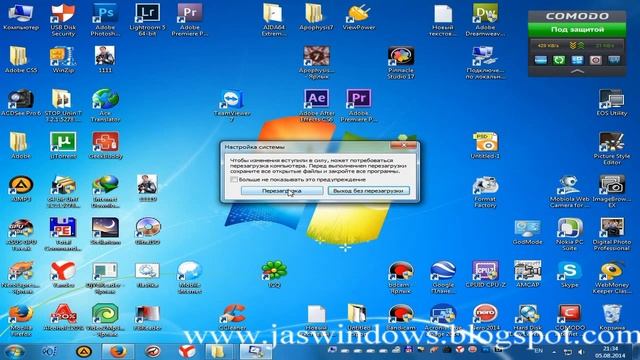Select the ImageBrowser EX icon
The height and width of the screenshot is (360, 640).
tap(611, 192)
